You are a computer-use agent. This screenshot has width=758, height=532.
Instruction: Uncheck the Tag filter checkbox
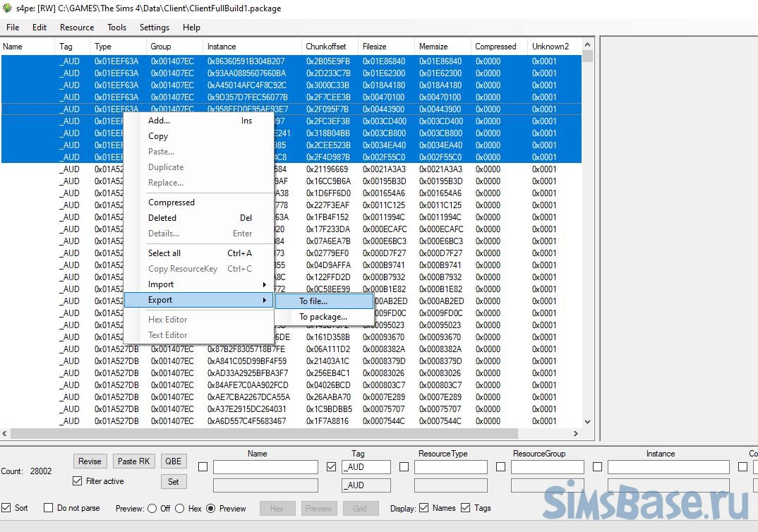tap(332, 466)
